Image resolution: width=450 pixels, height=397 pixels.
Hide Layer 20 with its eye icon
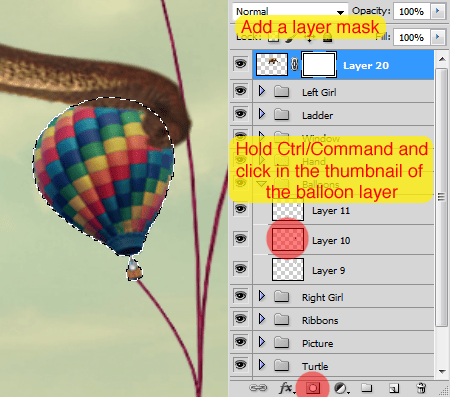click(240, 63)
